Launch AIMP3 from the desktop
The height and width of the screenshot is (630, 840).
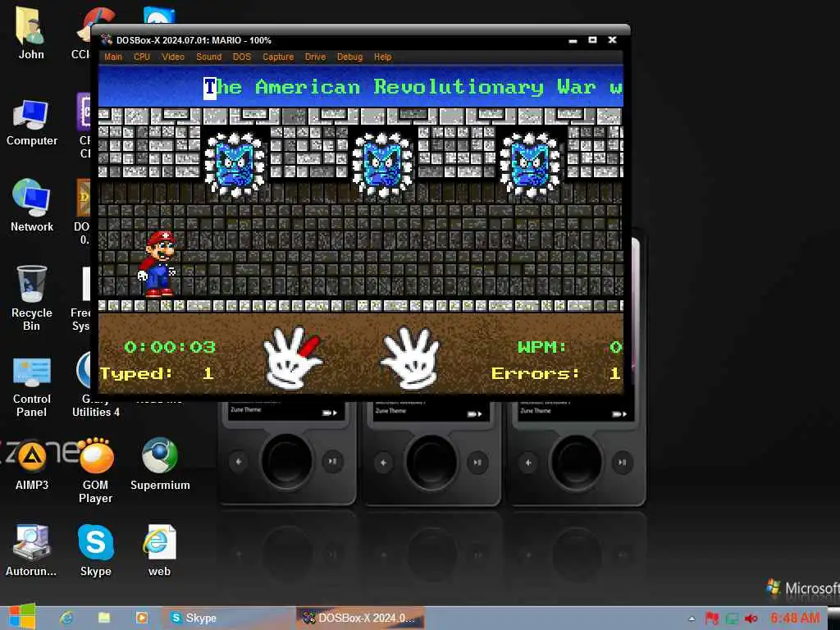point(32,465)
